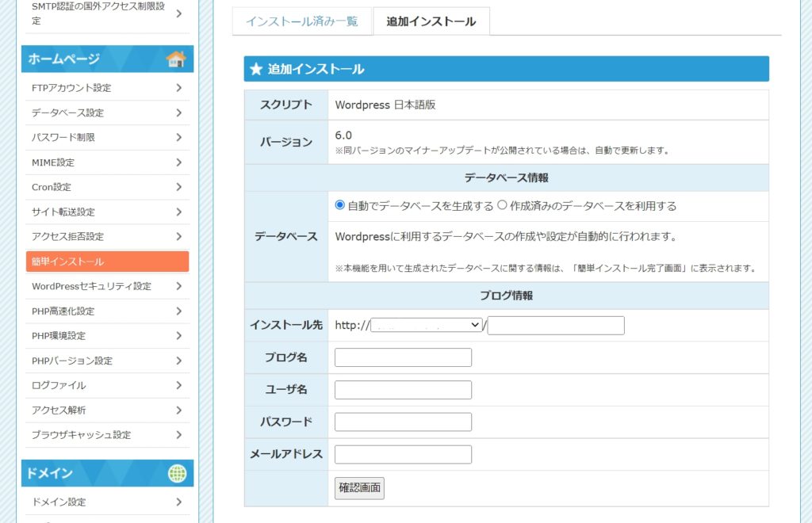Open the install destination domain dropdown
Viewport: 812px width, 523px height.
click(x=427, y=325)
